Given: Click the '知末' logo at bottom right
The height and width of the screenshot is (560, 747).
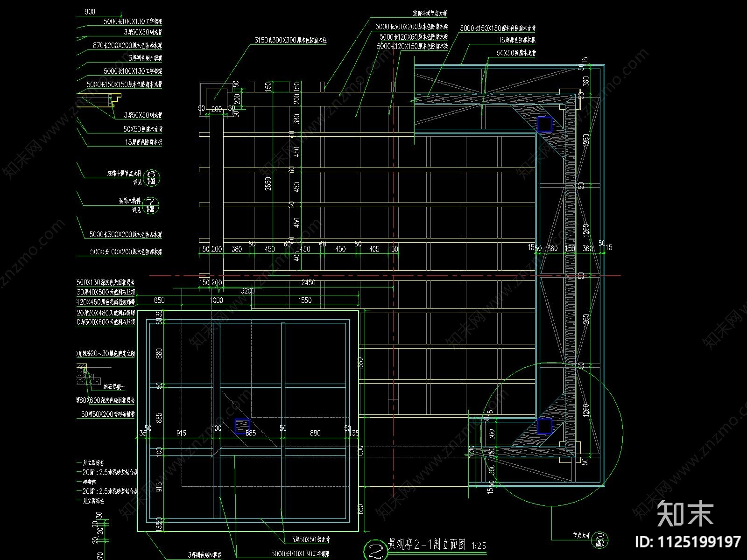Looking at the screenshot, I should [x=686, y=514].
